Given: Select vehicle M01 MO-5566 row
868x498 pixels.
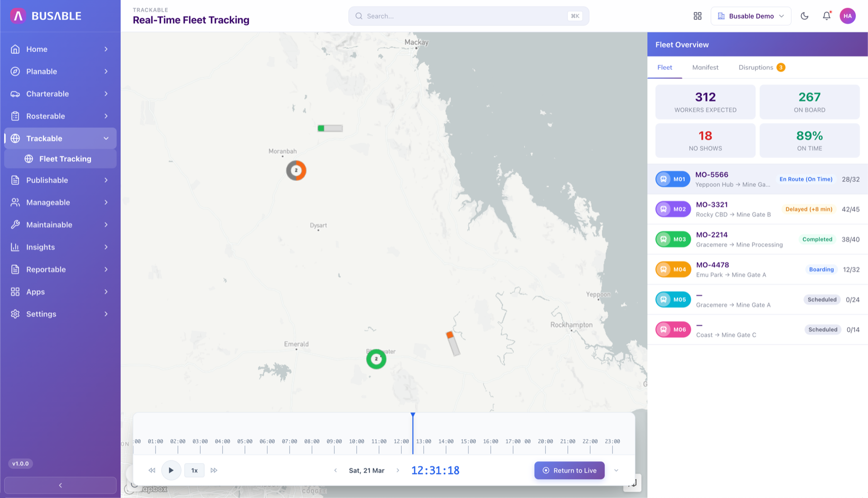Looking at the screenshot, I should coord(757,179).
